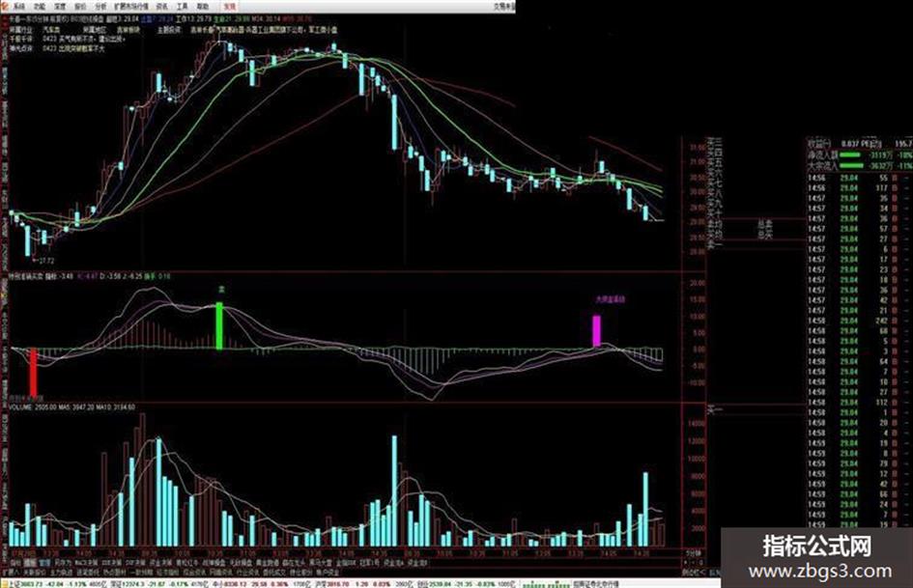
Task: Click the 汽车类 industry label
Action: click(x=53, y=29)
